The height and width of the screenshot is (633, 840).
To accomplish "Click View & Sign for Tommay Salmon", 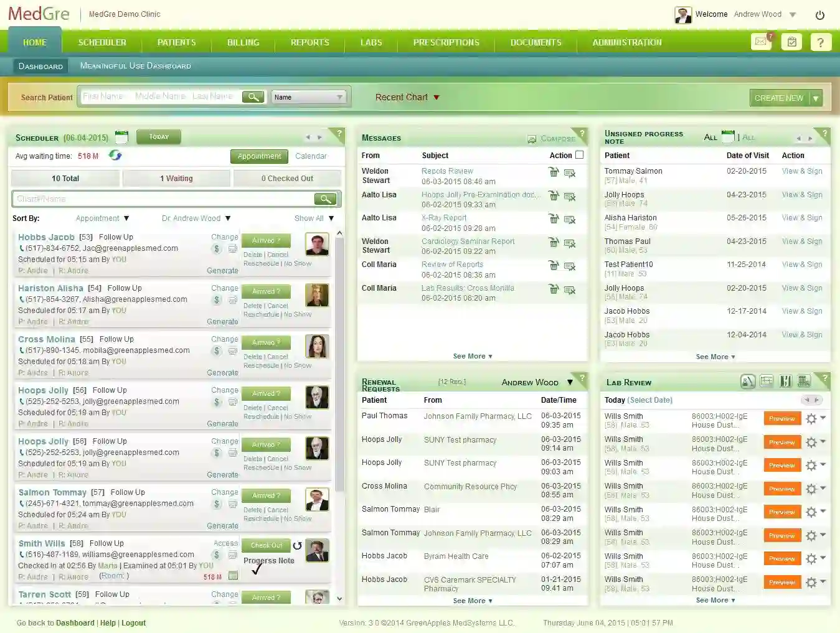I will coord(802,171).
